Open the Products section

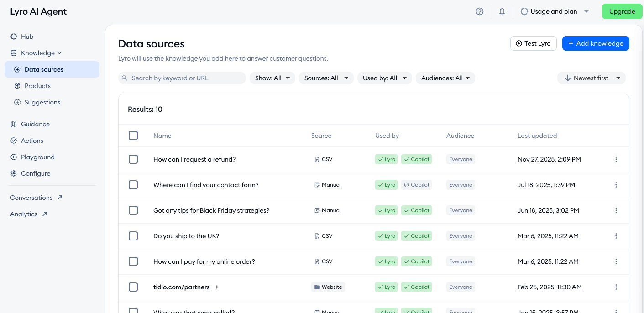38,86
